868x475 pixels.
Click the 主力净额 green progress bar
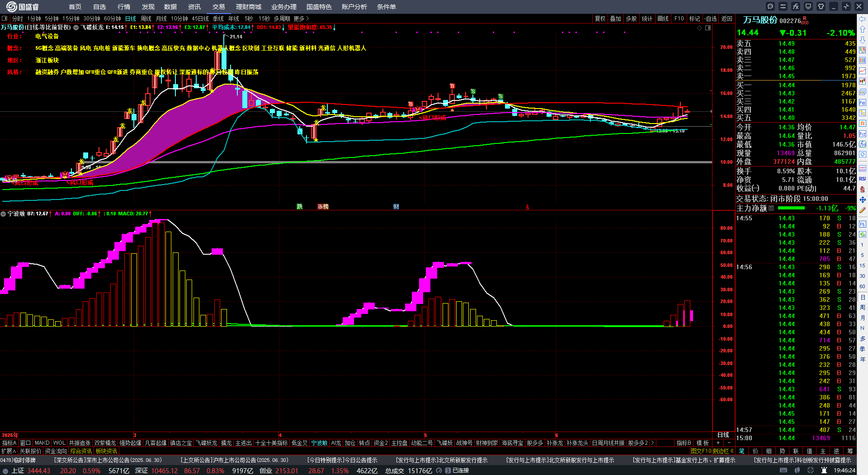(791, 208)
